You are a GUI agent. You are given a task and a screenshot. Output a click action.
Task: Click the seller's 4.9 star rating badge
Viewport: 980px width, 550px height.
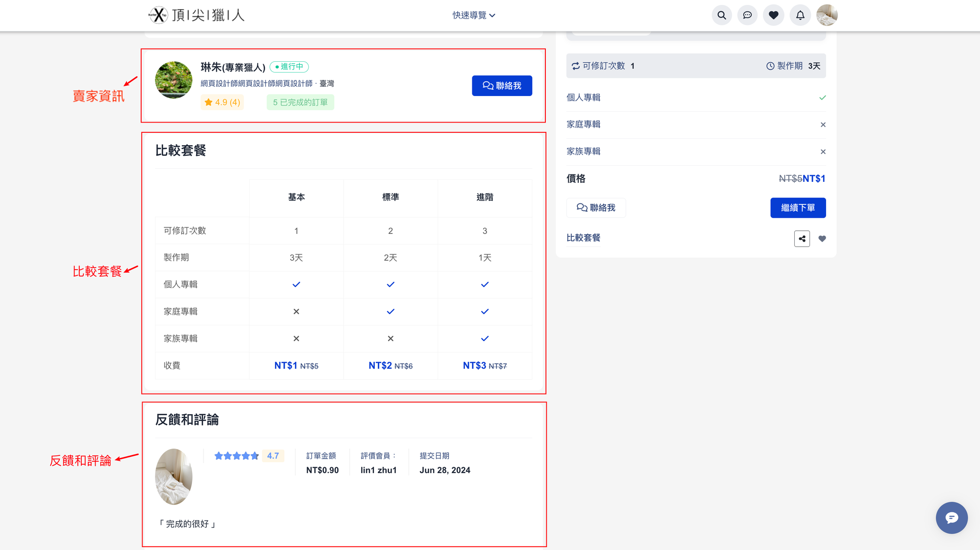tap(222, 102)
